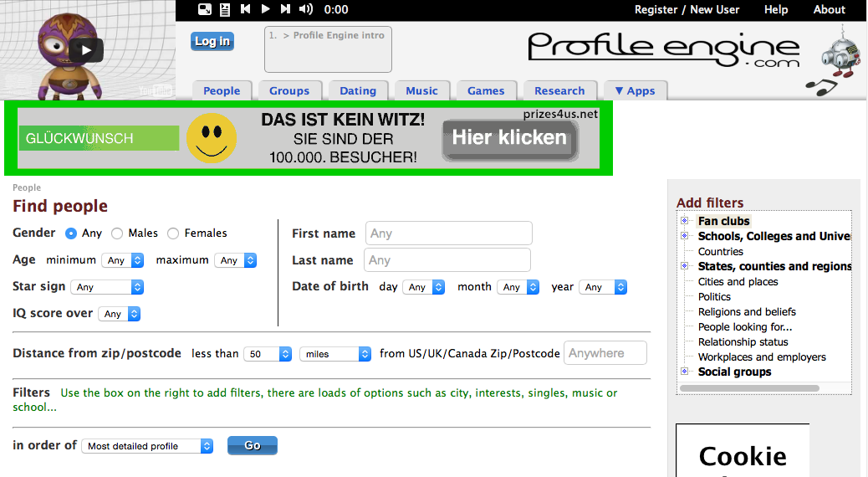Viewport: 868px width, 477px height.
Task: Expand the Social groups tree node
Action: (x=684, y=372)
